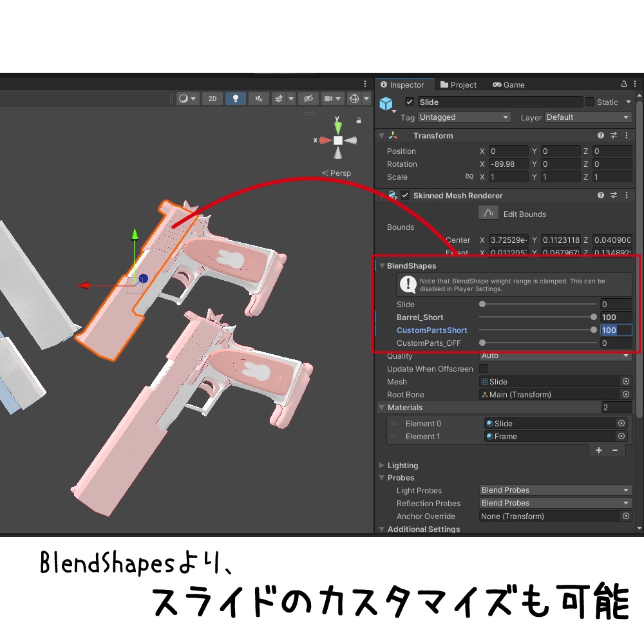Toggle the scene effects icon
The image size is (644, 644).
click(x=279, y=99)
